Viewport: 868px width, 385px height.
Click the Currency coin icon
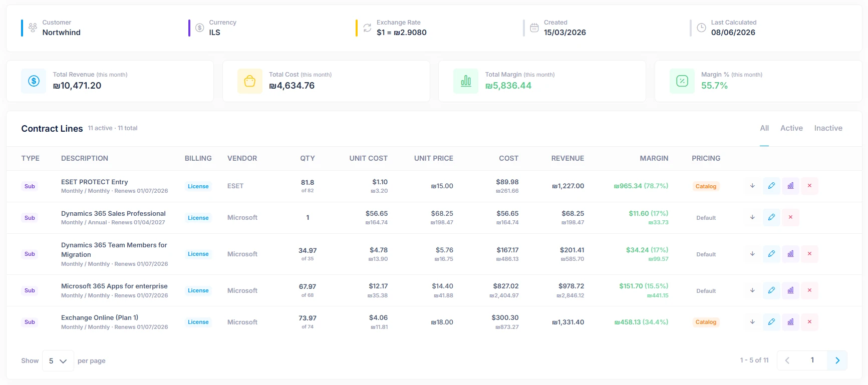199,28
